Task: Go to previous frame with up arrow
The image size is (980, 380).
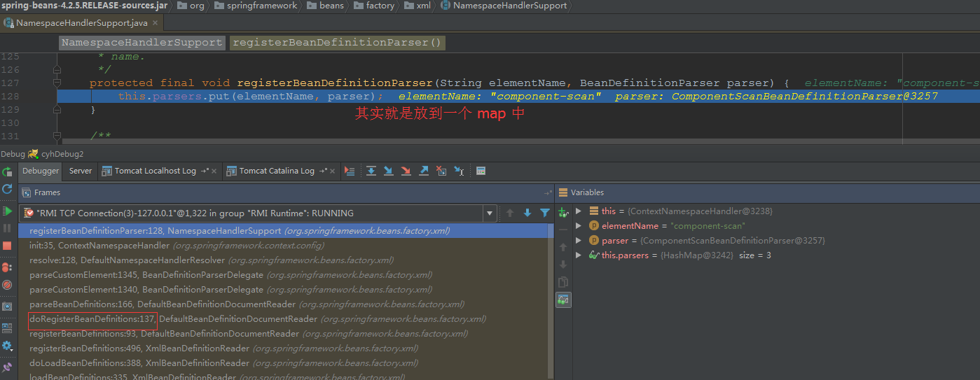Action: (510, 213)
